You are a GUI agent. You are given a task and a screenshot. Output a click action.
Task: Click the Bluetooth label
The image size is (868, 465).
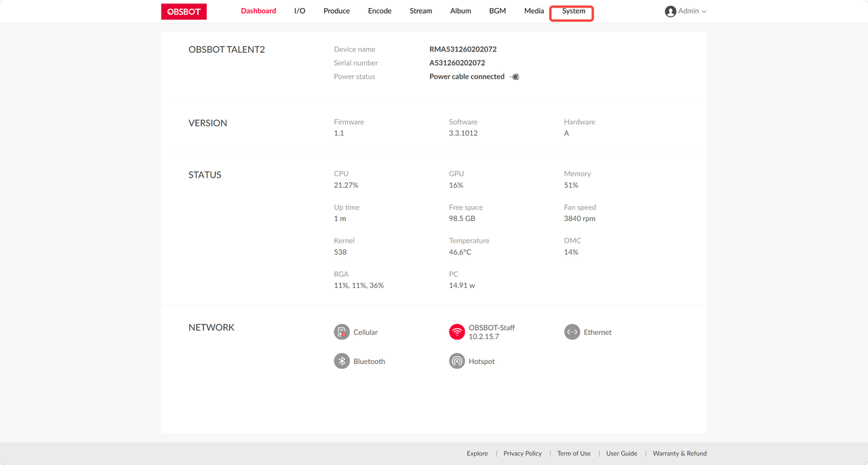[x=369, y=361]
